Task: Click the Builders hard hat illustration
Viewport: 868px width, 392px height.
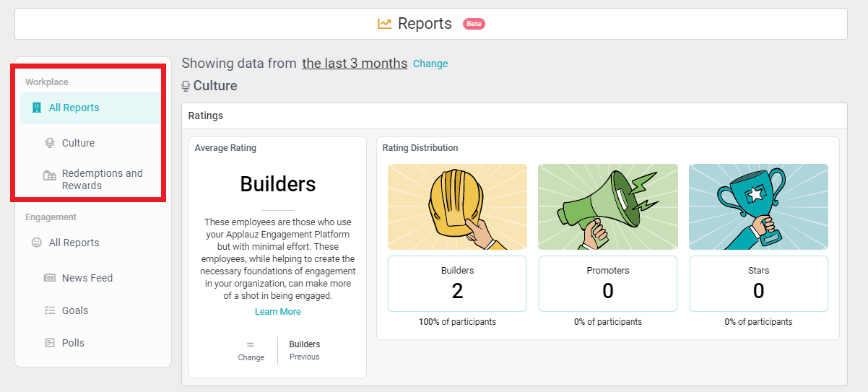Action: 457,206
